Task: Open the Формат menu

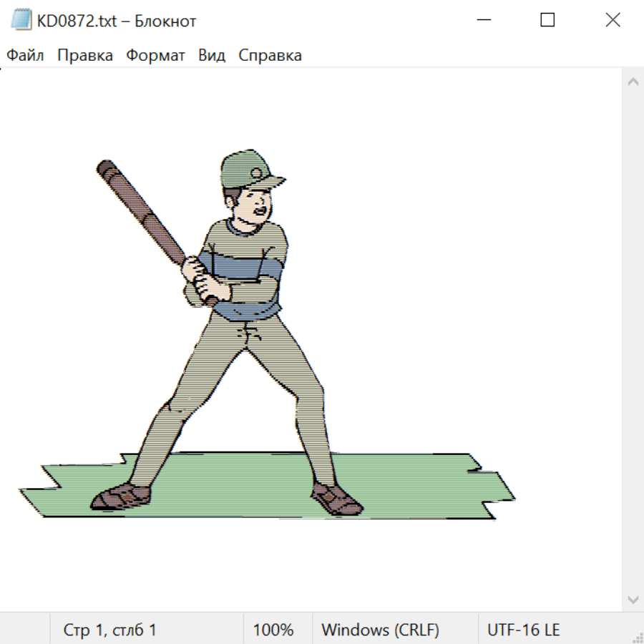Action: (155, 56)
